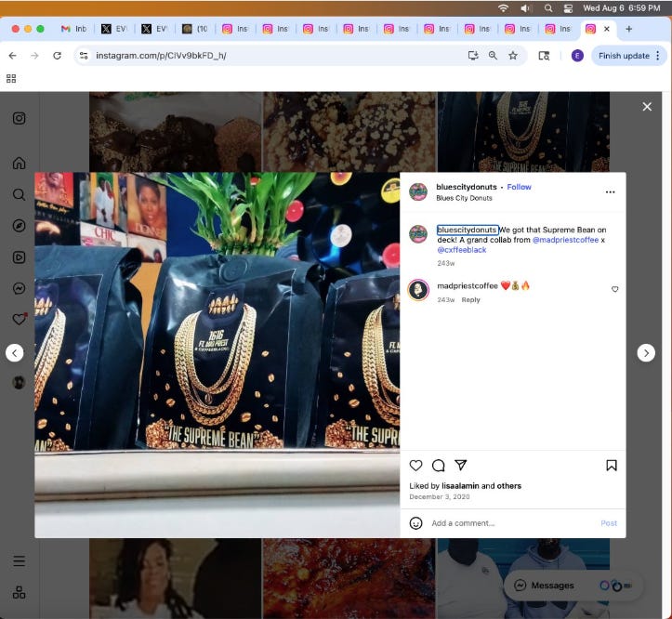Screen dimensions: 672x619
Task: Open the tab search icon next to the profile avatar
Action: click(544, 56)
